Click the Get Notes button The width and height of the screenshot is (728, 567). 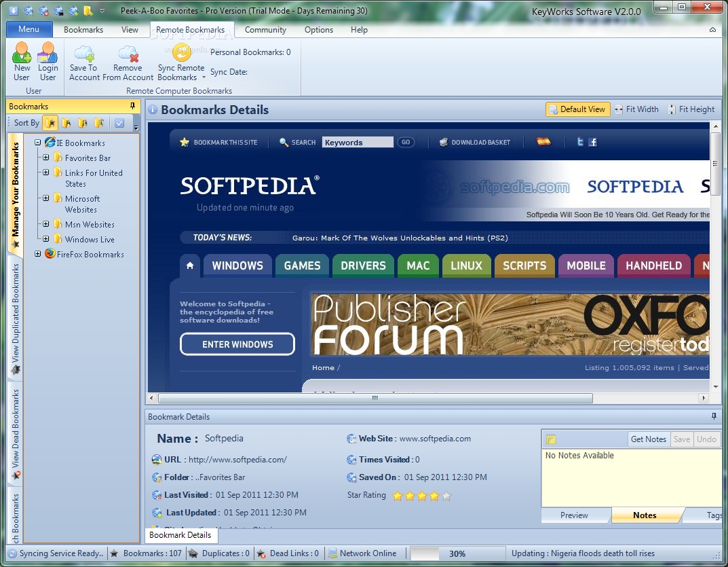click(649, 439)
